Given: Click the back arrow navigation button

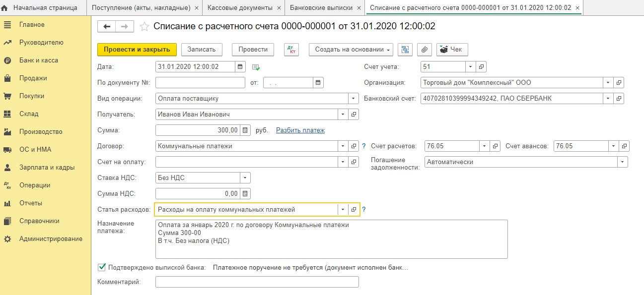Looking at the screenshot, I should click(107, 27).
